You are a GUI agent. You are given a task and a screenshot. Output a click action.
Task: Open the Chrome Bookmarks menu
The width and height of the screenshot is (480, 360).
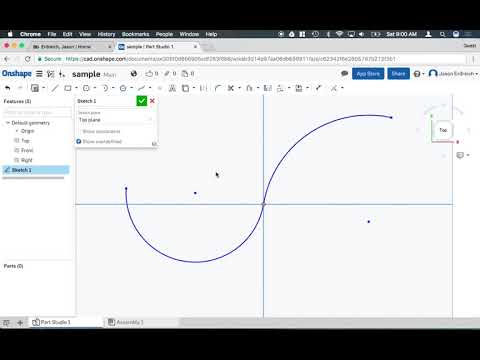(135, 34)
